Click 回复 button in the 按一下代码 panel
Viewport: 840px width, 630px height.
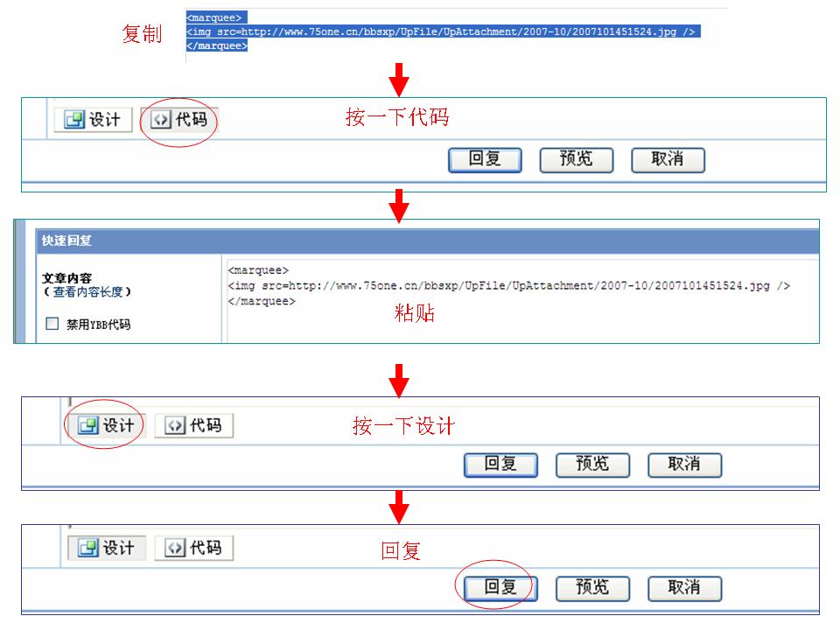pyautogui.click(x=485, y=160)
